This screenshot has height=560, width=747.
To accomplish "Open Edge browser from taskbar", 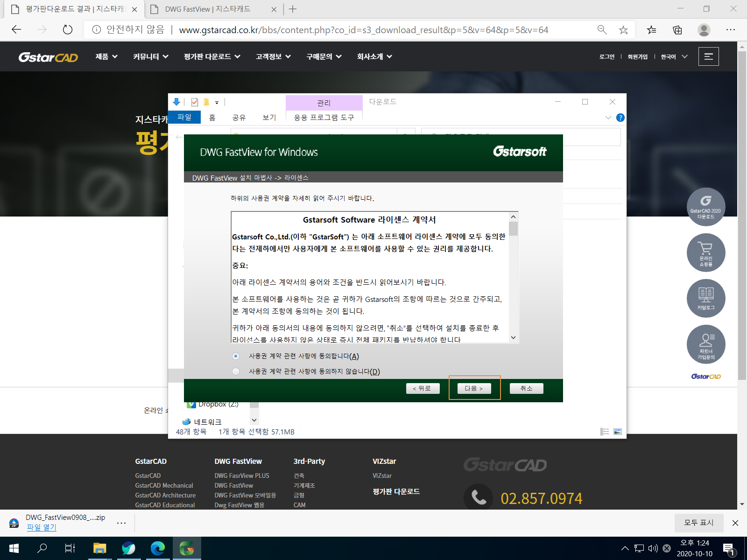I will [x=158, y=548].
